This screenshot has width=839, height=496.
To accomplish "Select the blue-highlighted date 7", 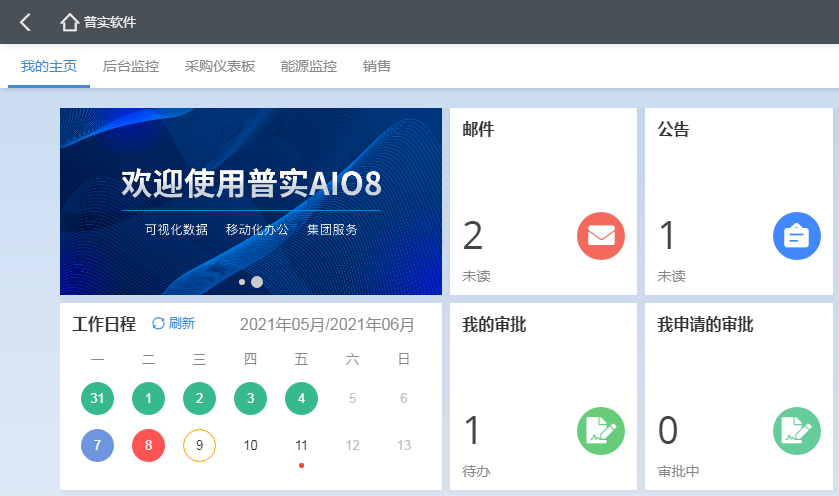I will point(97,445).
